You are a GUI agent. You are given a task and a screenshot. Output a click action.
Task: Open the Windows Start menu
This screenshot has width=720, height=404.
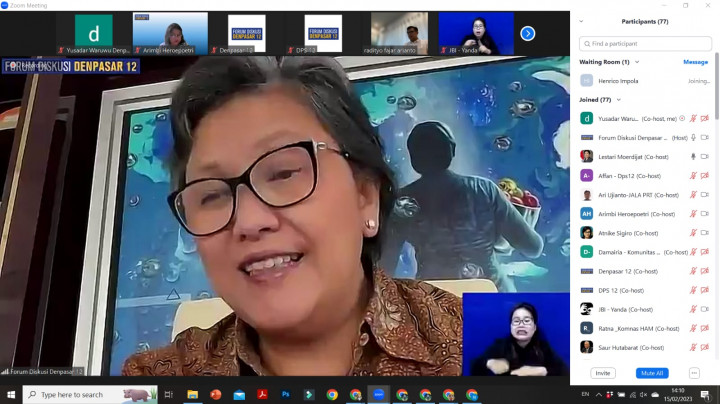pyautogui.click(x=11, y=395)
